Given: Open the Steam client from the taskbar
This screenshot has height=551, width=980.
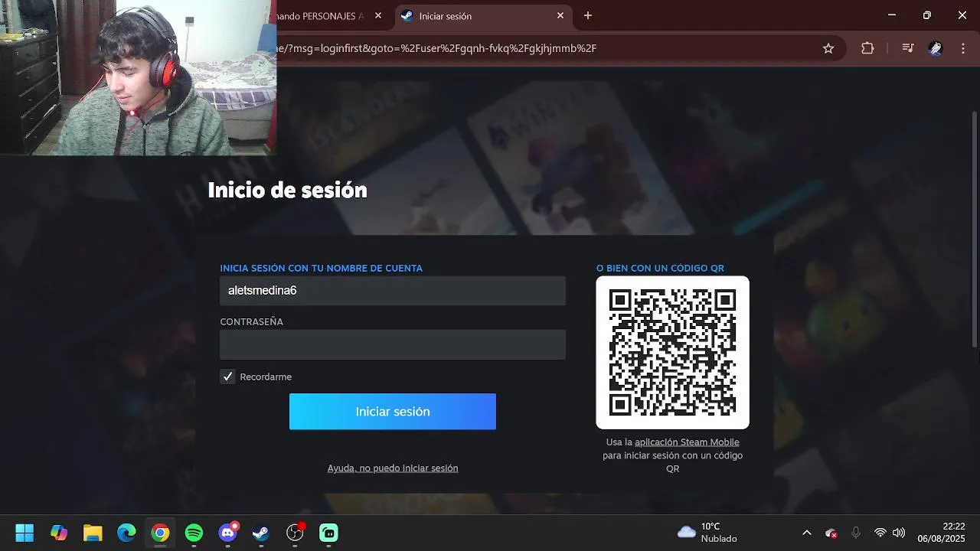Looking at the screenshot, I should click(x=261, y=533).
